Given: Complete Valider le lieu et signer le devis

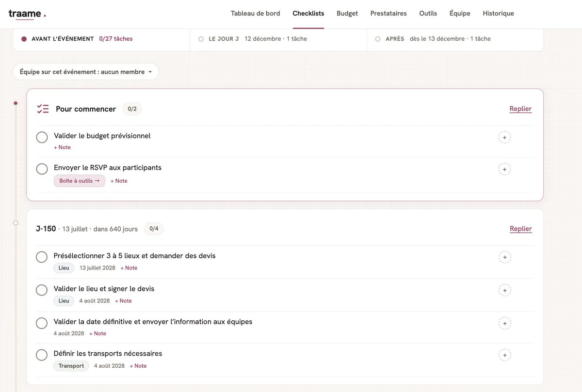Looking at the screenshot, I should [42, 290].
